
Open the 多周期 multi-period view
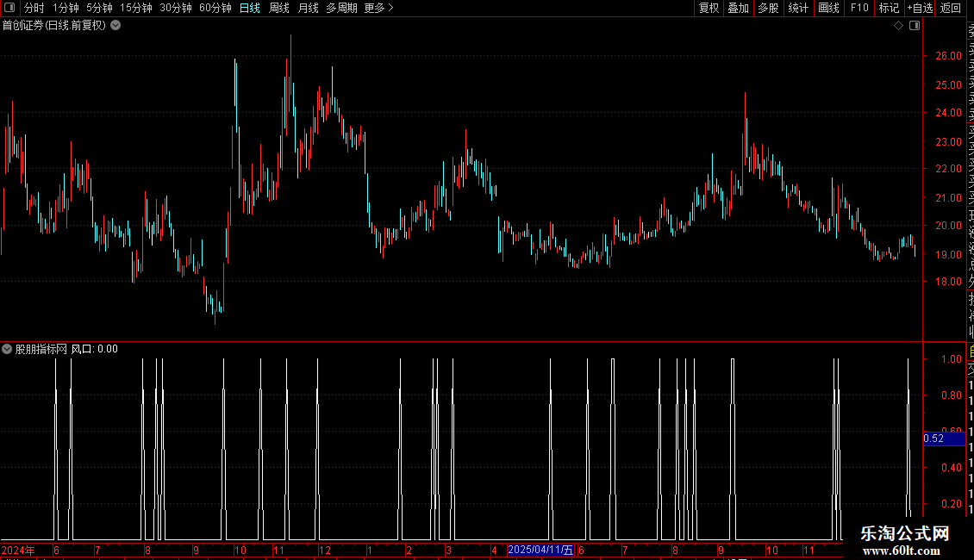(x=341, y=8)
